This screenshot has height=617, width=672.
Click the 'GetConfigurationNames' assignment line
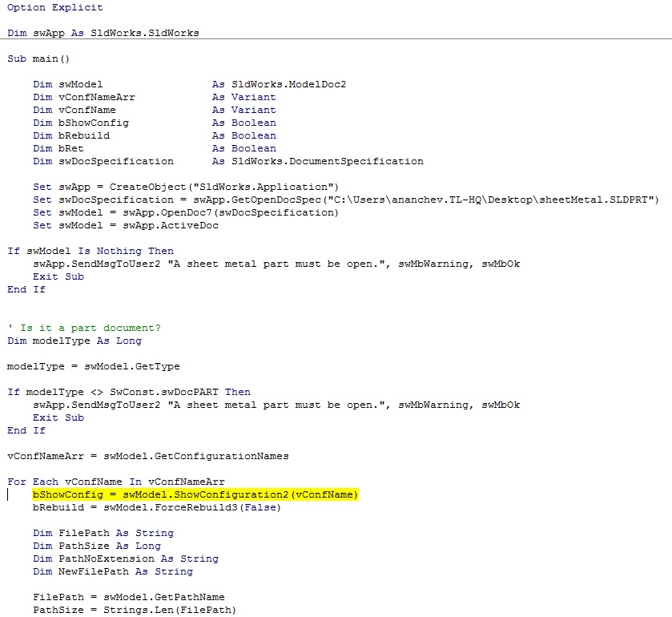(148, 456)
